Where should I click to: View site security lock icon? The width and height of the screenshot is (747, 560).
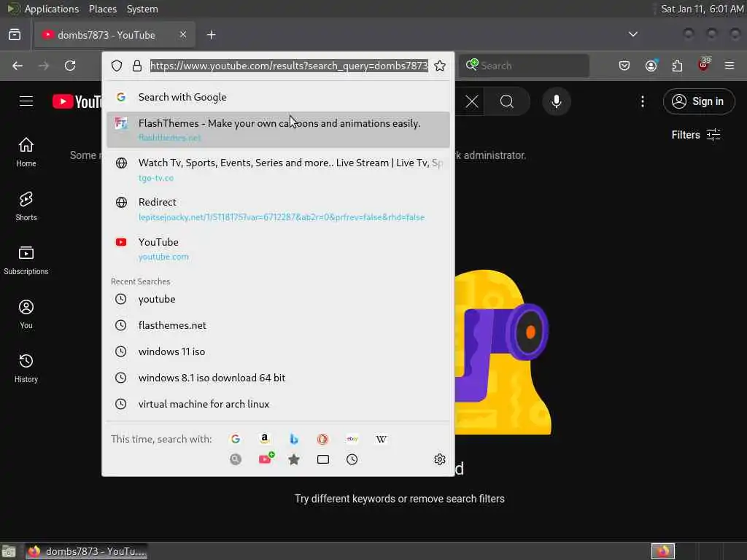[x=137, y=66]
